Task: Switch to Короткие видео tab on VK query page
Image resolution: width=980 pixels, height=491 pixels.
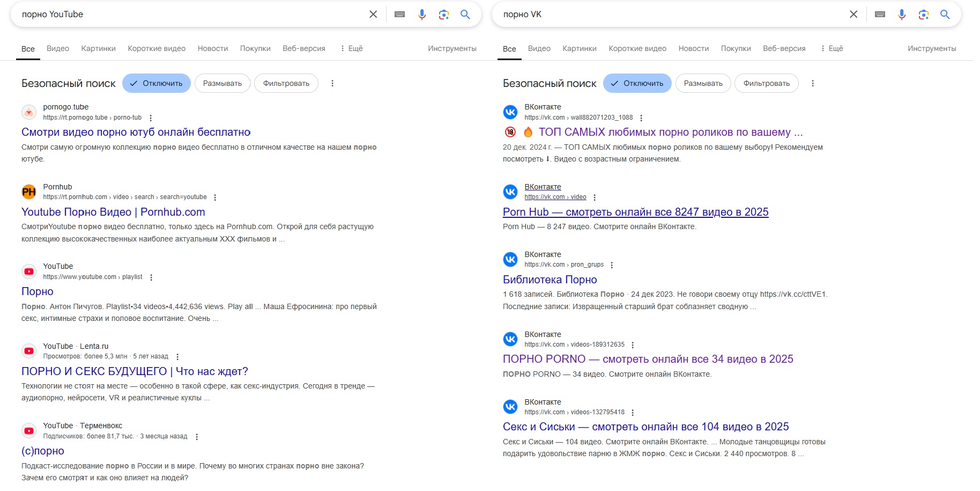Action: coord(637,48)
